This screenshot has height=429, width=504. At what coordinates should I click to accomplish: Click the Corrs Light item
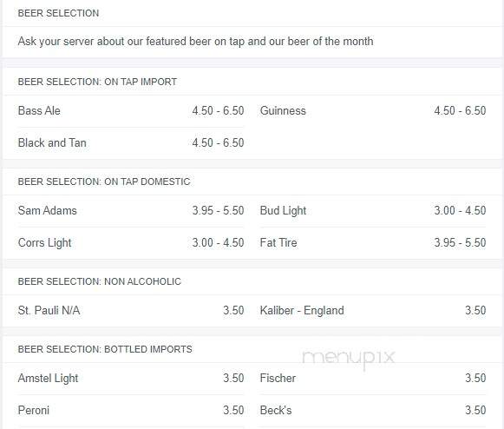click(x=131, y=242)
